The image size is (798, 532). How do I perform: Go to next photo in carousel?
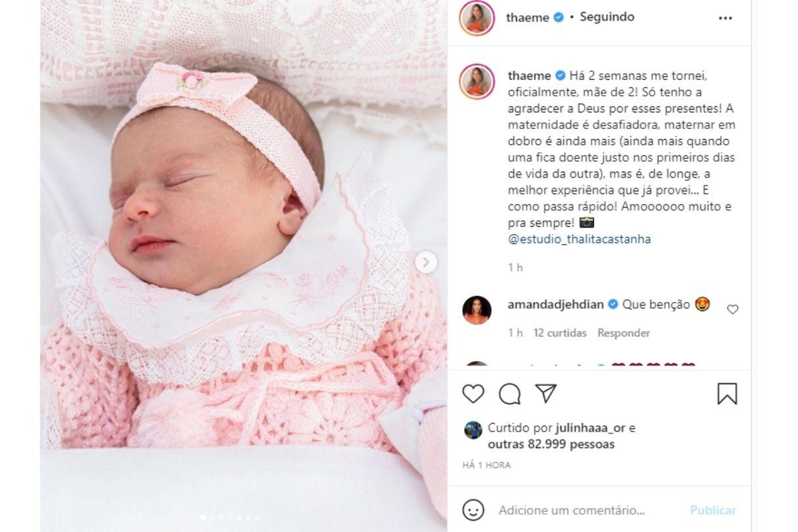pos(426,263)
